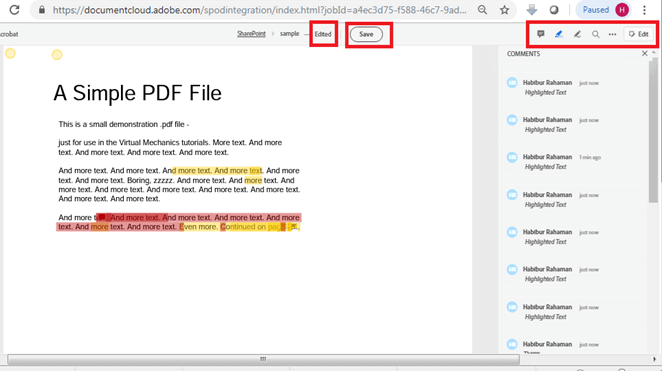Open the more options ellipsis in the toolbar
Viewport: 662px width, 371px height.
[x=612, y=34]
